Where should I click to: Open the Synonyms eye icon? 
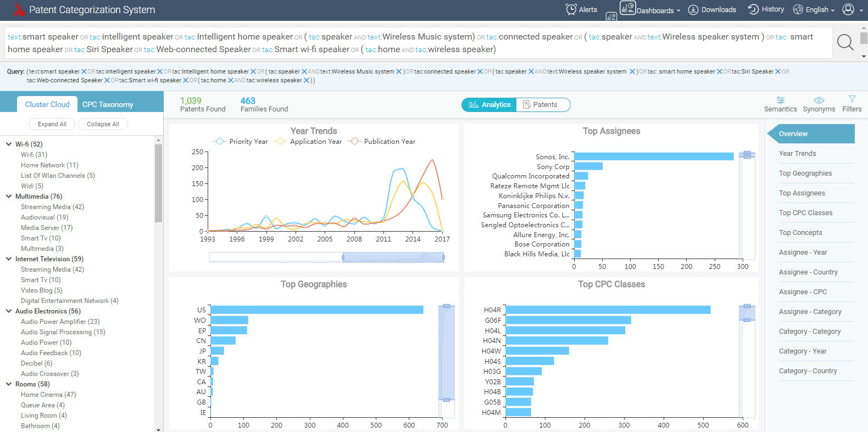819,100
